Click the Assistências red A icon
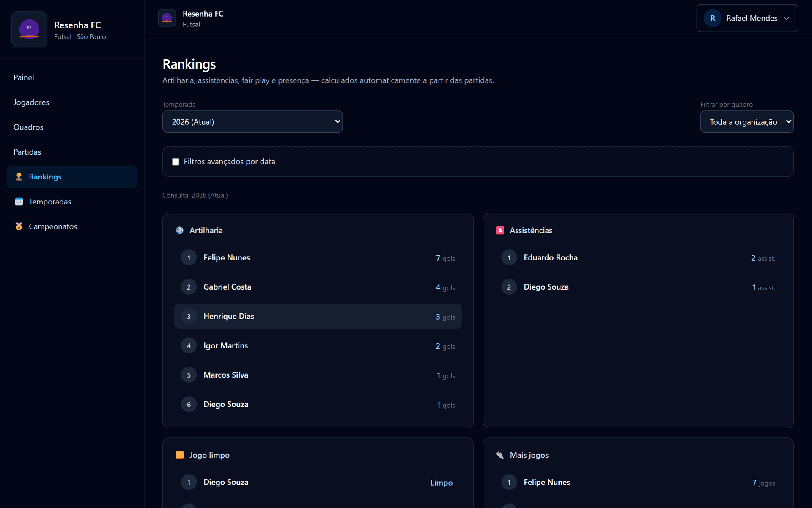Screen dimensions: 812x508 [500, 230]
